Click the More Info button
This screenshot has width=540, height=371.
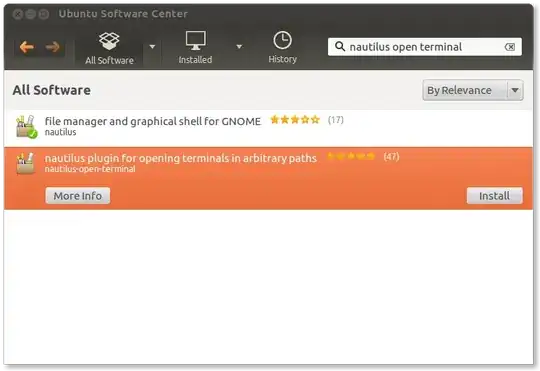click(x=78, y=196)
